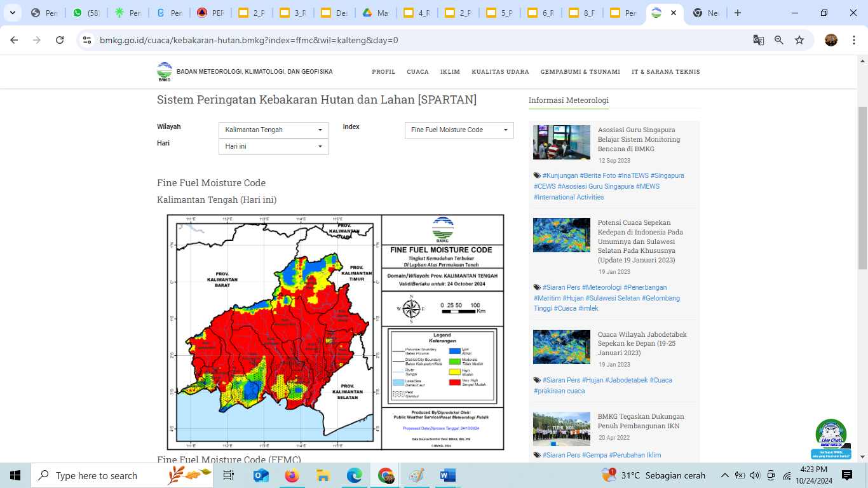
Task: Open the article Potensi Cuaca Sepekan Kedepan di Indonesia
Action: 641,241
